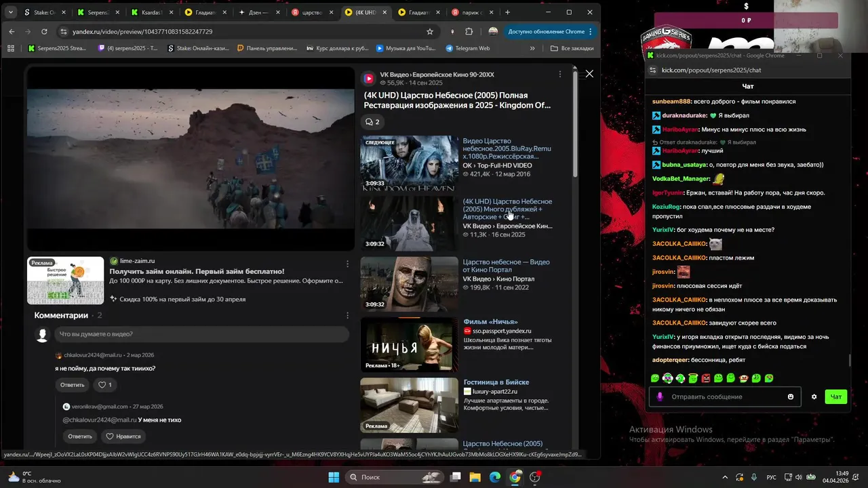Insert the halo green emote in chat
This screenshot has height=488, width=868.
tap(693, 378)
